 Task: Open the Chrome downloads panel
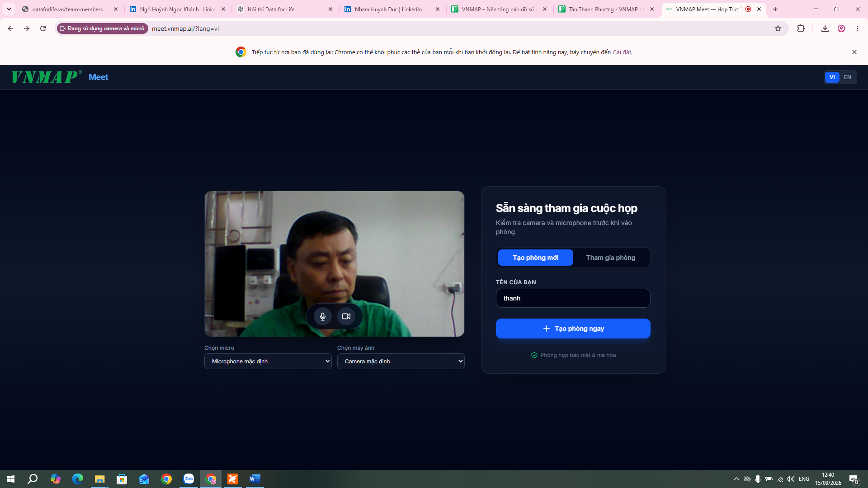coord(825,28)
